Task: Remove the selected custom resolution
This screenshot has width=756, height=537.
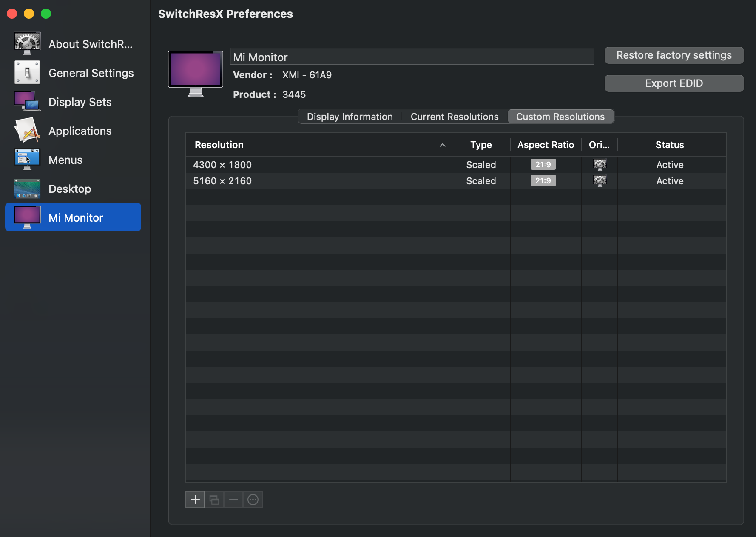Action: pyautogui.click(x=233, y=499)
